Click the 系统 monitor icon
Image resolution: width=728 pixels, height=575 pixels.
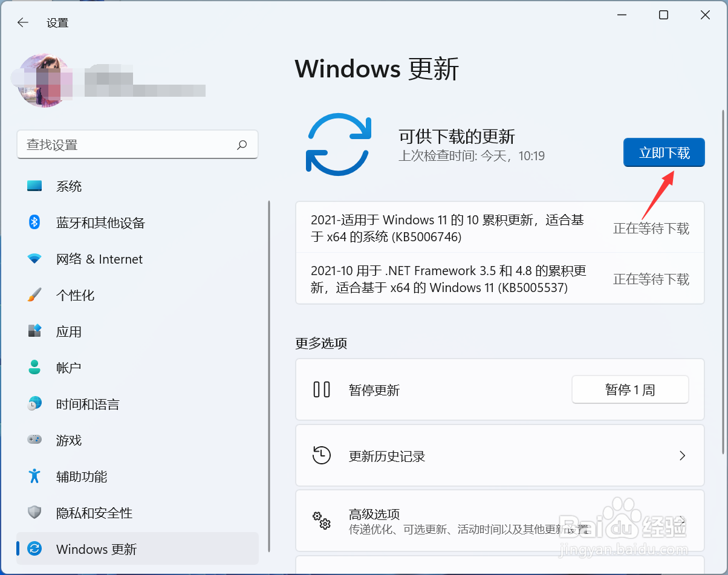[34, 186]
